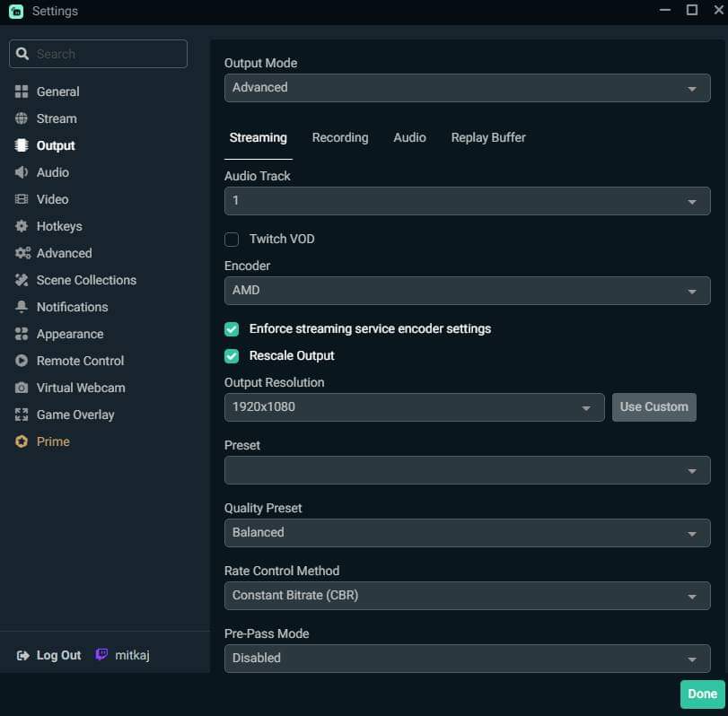Select the Virtual Webcam camera icon
Viewport: 728px width, 716px height.
click(22, 388)
